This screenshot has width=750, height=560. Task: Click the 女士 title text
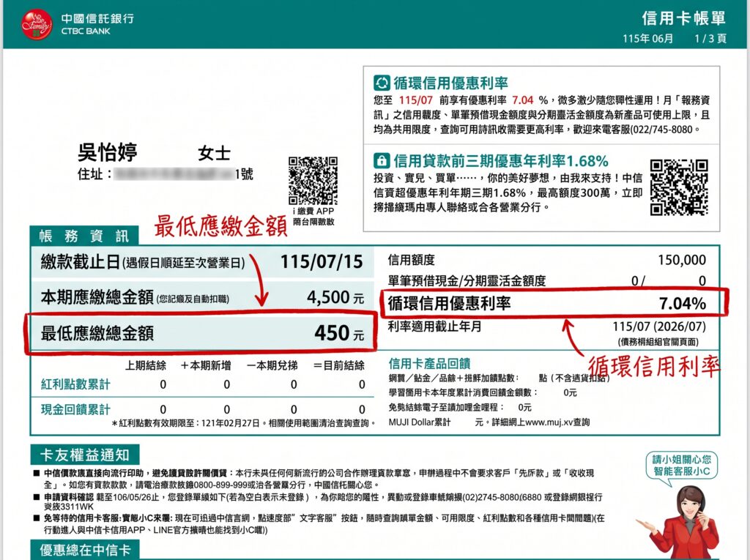pos(215,154)
